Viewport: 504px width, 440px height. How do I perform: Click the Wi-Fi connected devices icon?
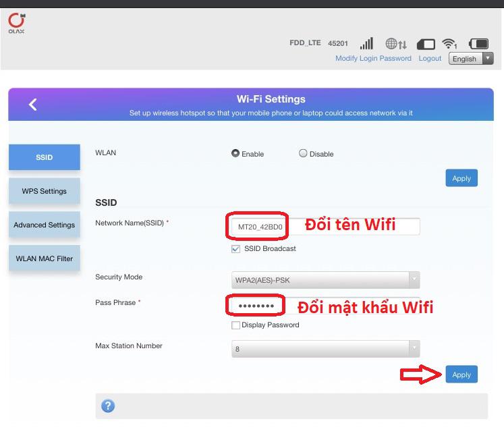point(449,44)
